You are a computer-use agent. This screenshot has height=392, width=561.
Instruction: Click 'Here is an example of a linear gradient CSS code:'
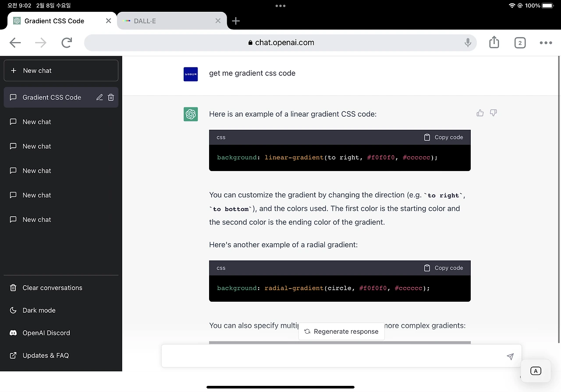point(293,114)
